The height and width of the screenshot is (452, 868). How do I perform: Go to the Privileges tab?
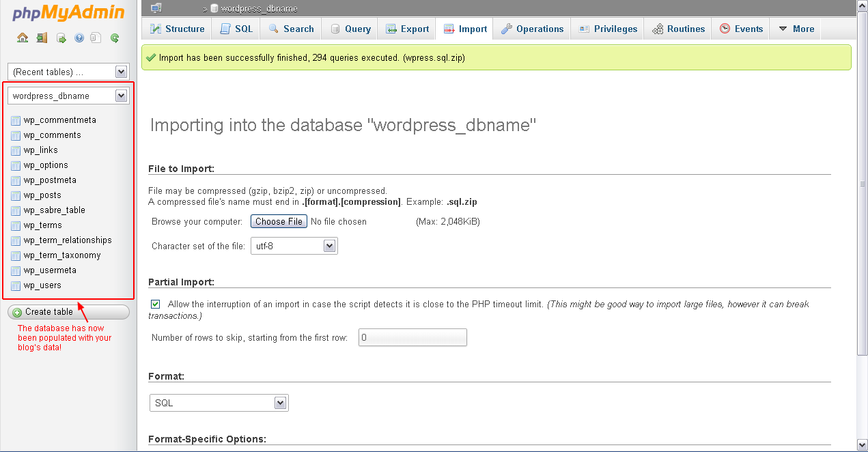click(x=608, y=29)
